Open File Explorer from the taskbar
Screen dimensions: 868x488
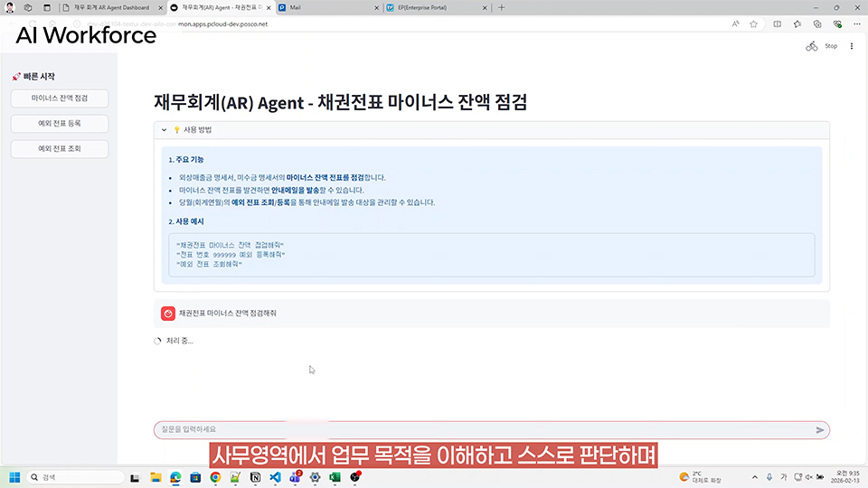[156, 476]
